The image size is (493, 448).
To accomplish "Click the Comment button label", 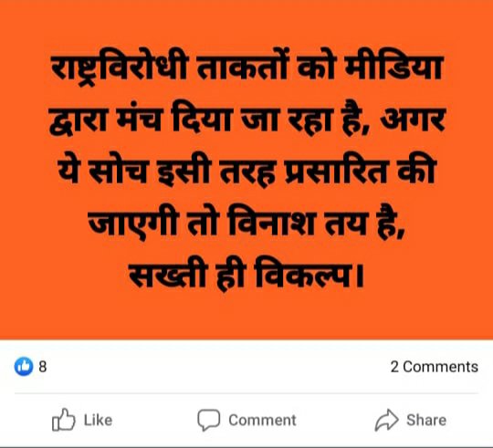I will click(262, 420).
